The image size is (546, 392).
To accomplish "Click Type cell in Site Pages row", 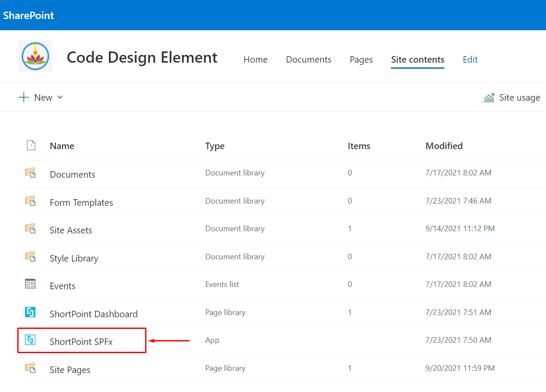I will tap(225, 368).
